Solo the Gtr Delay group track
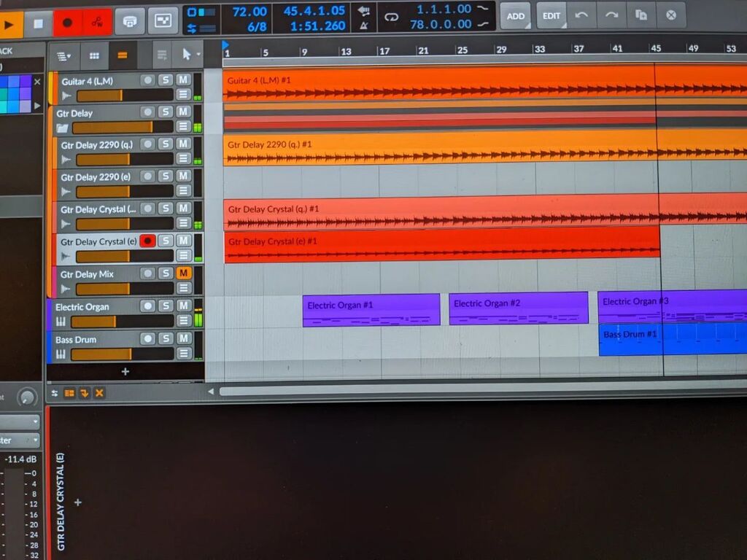The width and height of the screenshot is (747, 560). point(166,112)
